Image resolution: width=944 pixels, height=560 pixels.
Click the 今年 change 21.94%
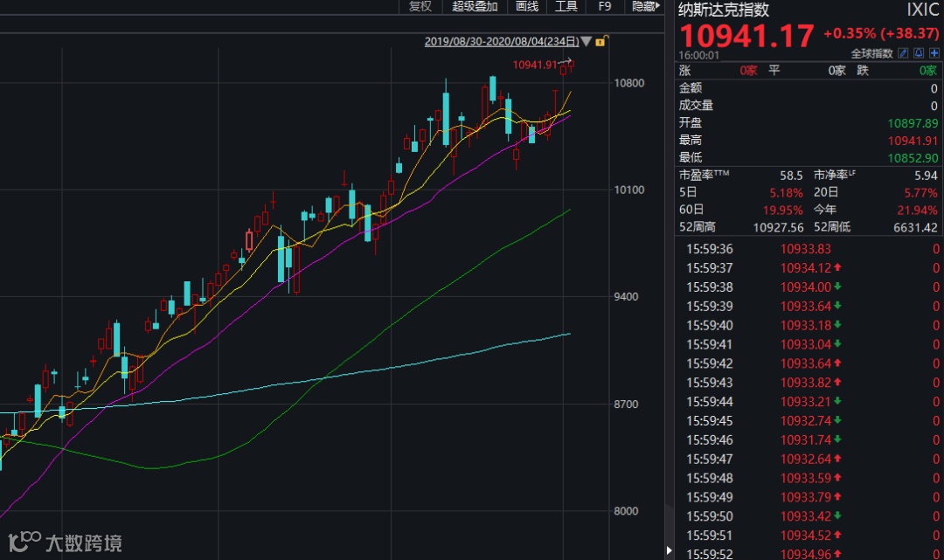[x=918, y=210]
